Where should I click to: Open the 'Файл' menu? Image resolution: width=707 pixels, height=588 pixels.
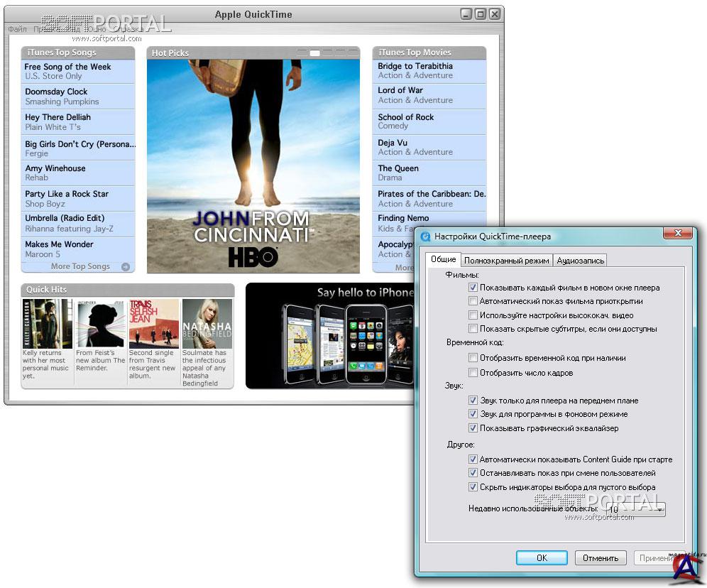point(18,29)
